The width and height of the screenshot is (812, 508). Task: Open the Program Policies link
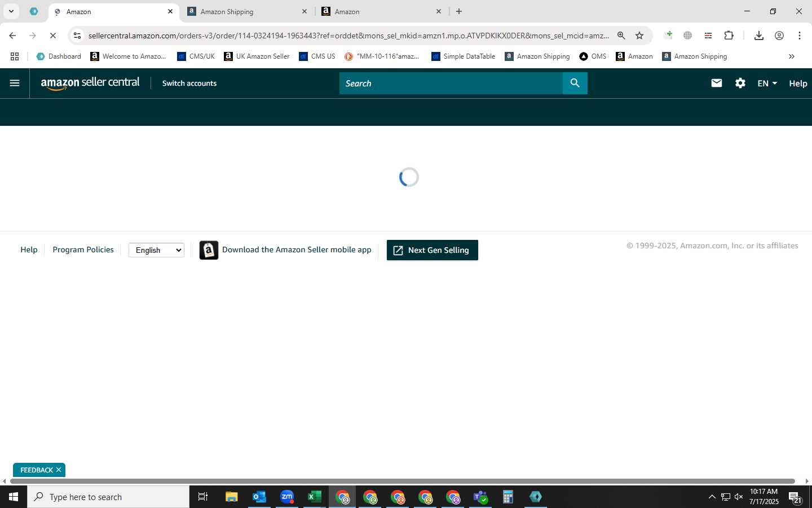83,249
